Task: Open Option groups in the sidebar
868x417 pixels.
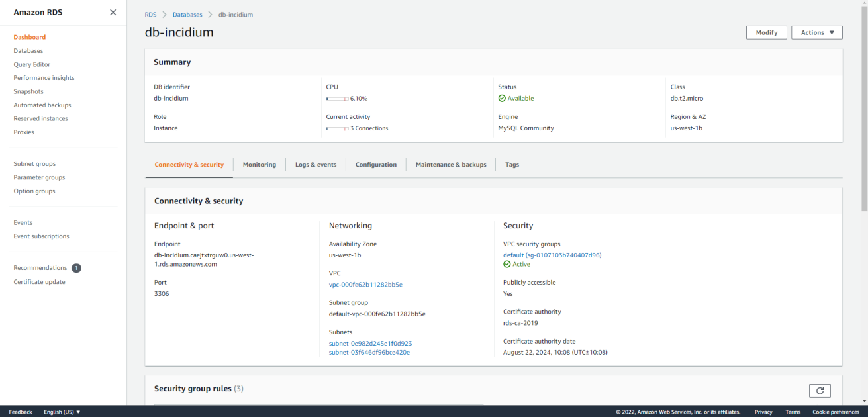Action: pos(34,191)
